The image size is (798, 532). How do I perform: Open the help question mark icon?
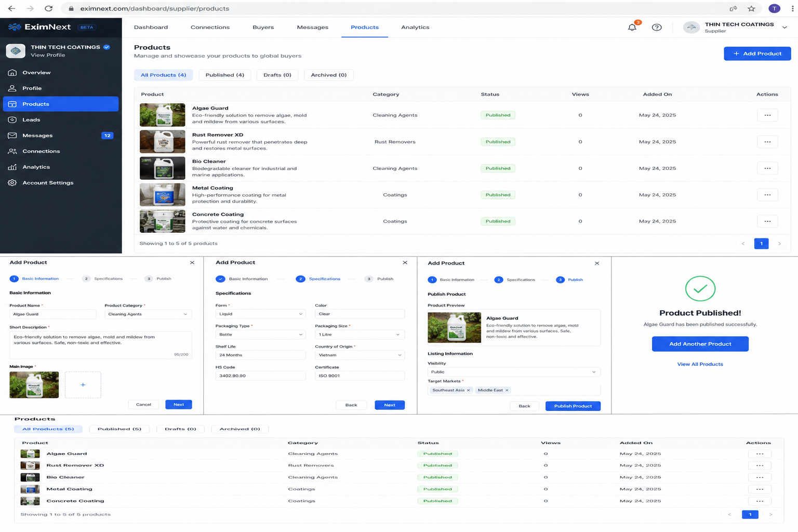(657, 27)
